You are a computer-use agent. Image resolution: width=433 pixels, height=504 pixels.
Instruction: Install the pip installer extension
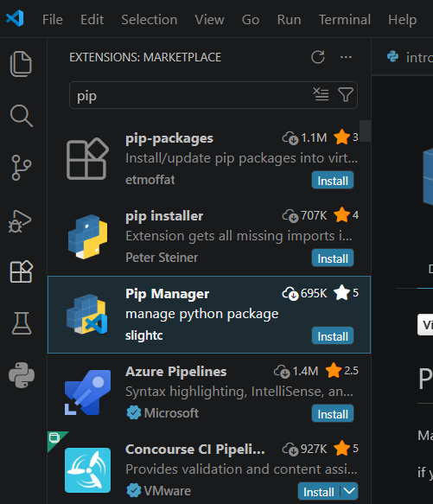(x=333, y=258)
